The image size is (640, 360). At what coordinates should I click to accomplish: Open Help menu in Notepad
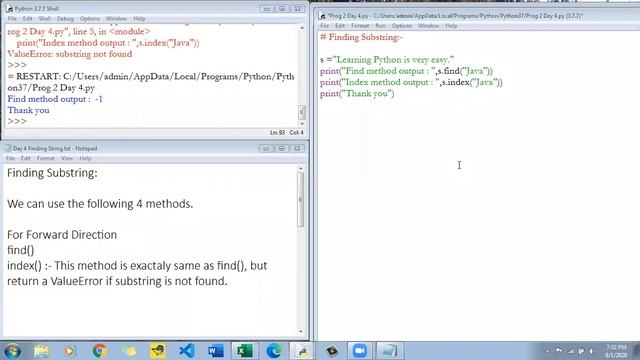pos(85,158)
